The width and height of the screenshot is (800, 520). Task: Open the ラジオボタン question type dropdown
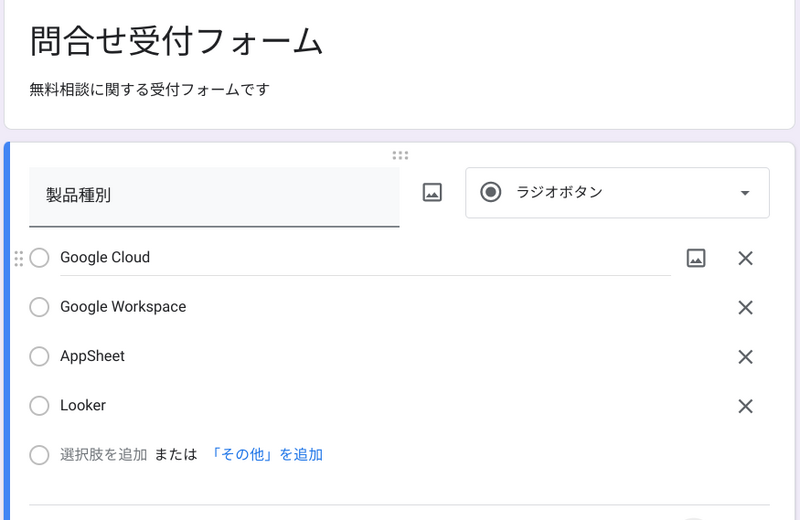point(617,193)
